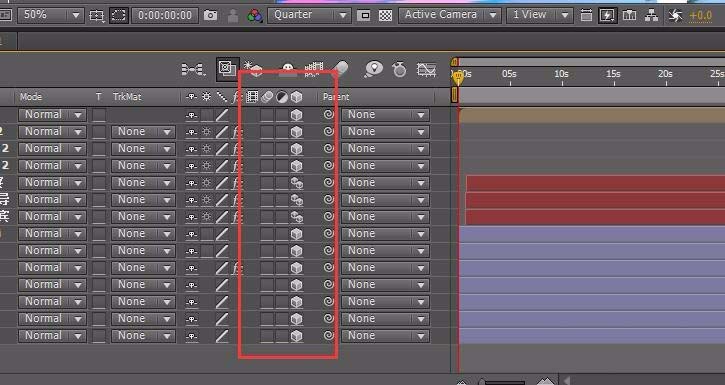Image resolution: width=725 pixels, height=385 pixels.
Task: Click the timeline zoom slider handle
Action: (x=482, y=382)
